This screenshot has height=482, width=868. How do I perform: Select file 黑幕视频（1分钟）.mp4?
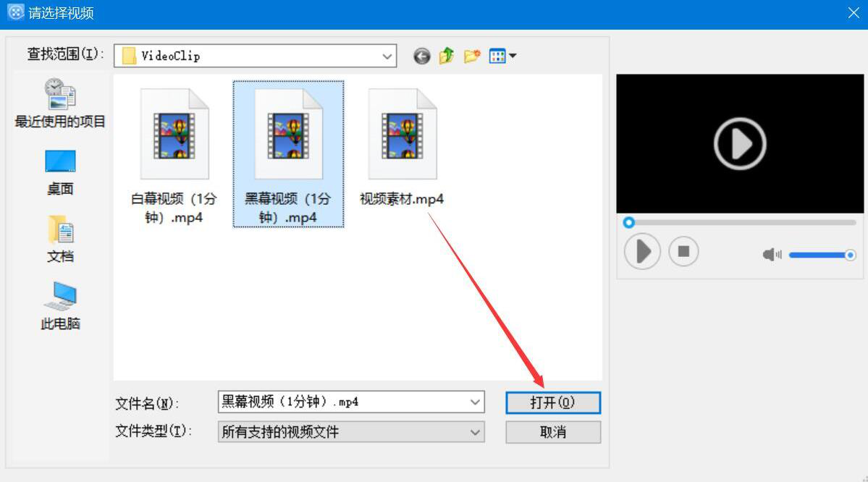pos(288,154)
